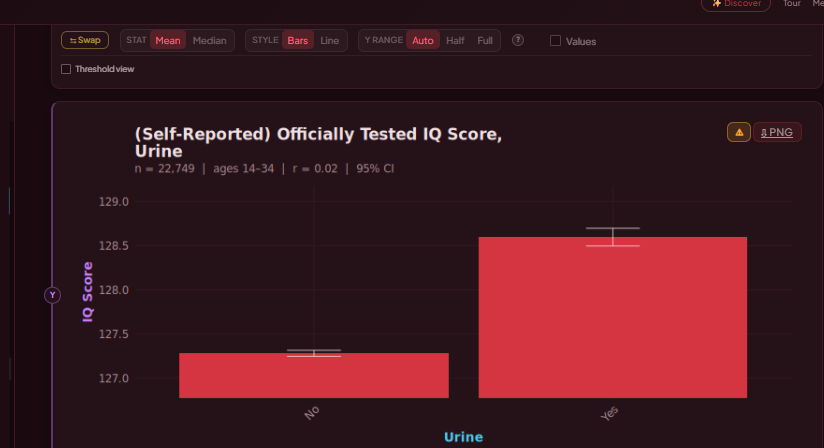The height and width of the screenshot is (448, 824).
Task: Click the IQ Score y-axis label
Action: [88, 291]
